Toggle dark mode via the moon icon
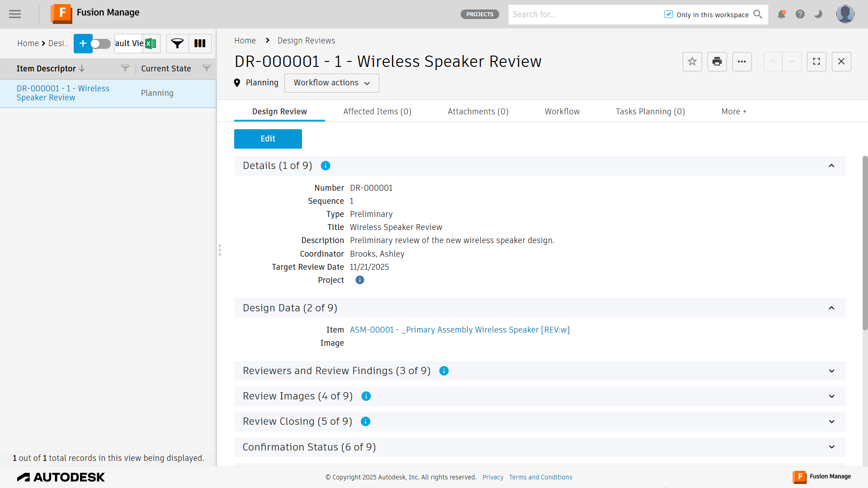The width and height of the screenshot is (868, 488). (818, 14)
